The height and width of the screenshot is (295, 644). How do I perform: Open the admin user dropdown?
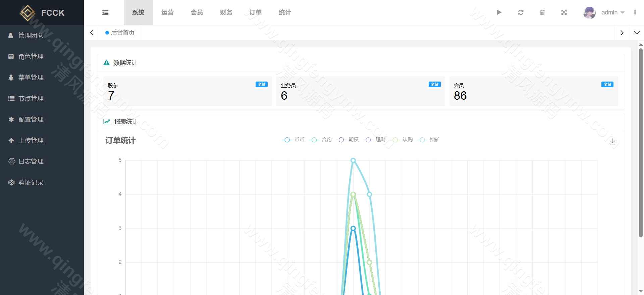[x=613, y=12]
